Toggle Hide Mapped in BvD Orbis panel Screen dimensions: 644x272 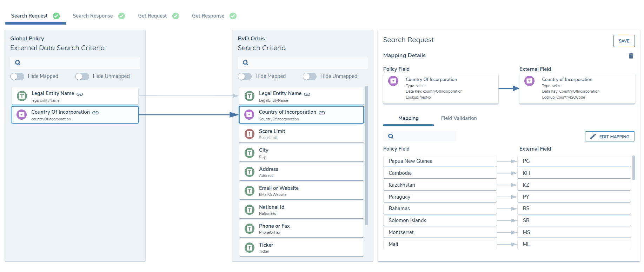point(245,77)
